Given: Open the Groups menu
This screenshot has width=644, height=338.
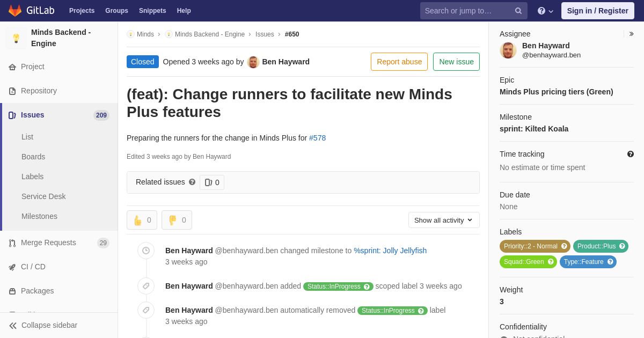Looking at the screenshot, I should tap(116, 11).
